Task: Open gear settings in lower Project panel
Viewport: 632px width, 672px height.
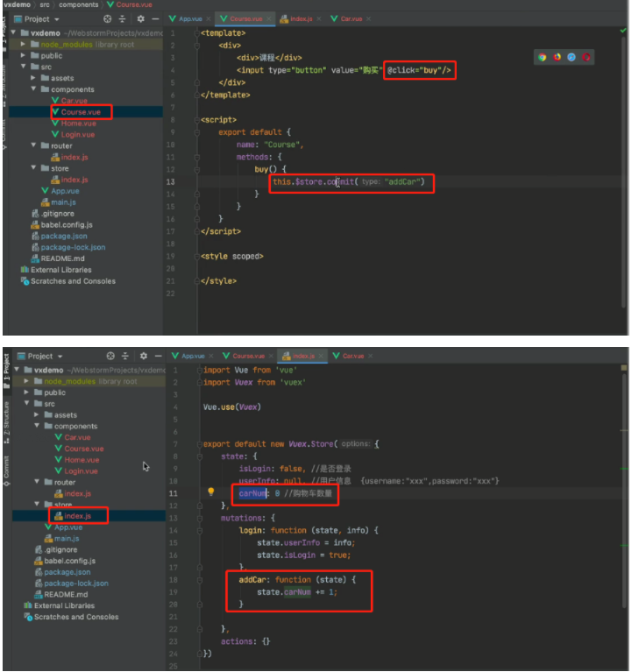Action: [x=144, y=356]
